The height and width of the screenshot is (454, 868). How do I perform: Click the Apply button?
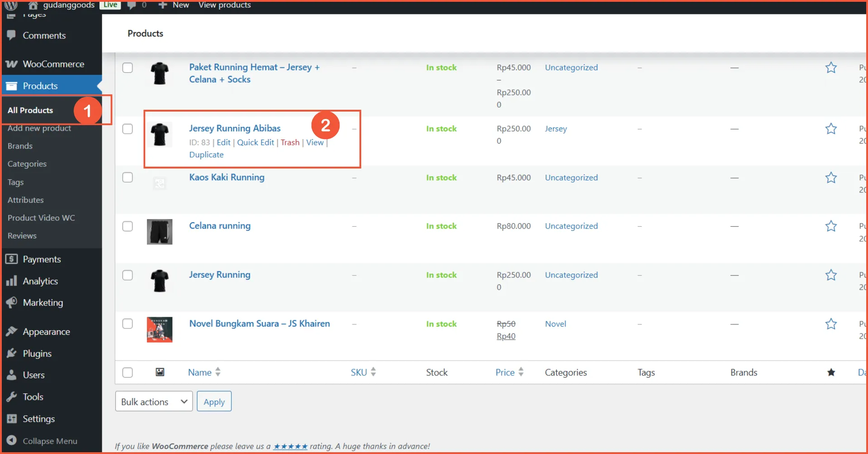click(x=214, y=401)
